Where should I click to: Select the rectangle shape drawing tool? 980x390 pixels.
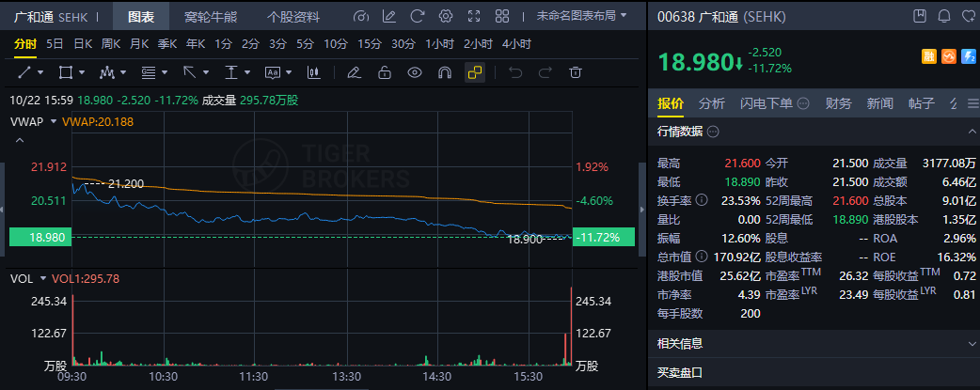[x=66, y=72]
